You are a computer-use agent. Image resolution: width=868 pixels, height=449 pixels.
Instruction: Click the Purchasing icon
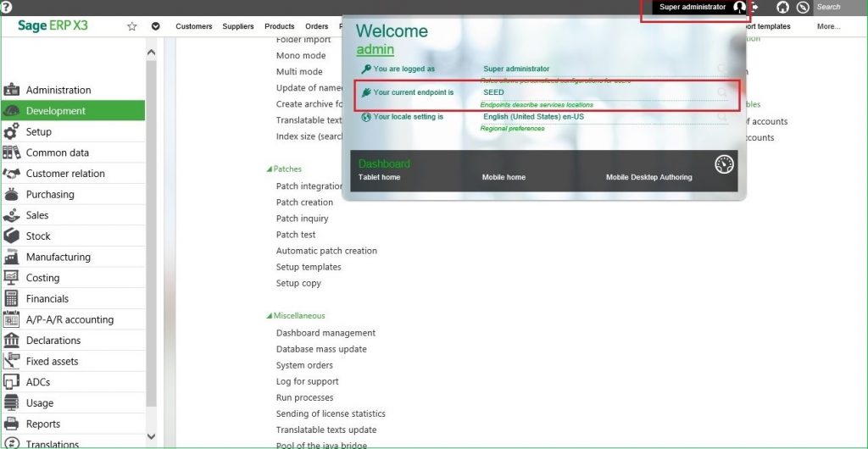11,194
